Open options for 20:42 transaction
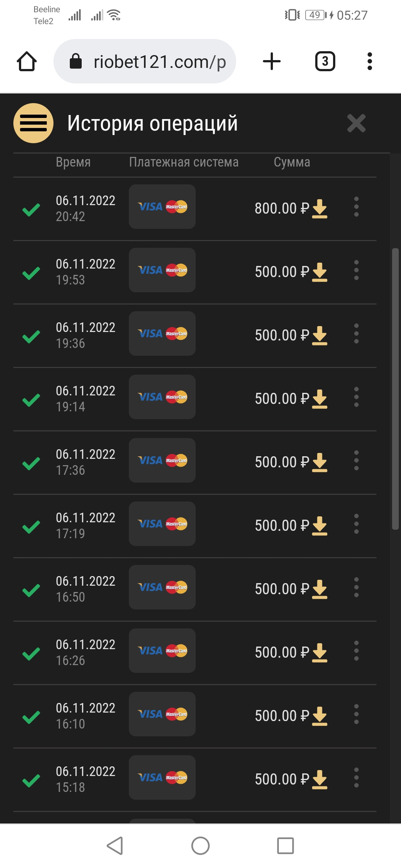401x868 pixels. click(x=356, y=207)
